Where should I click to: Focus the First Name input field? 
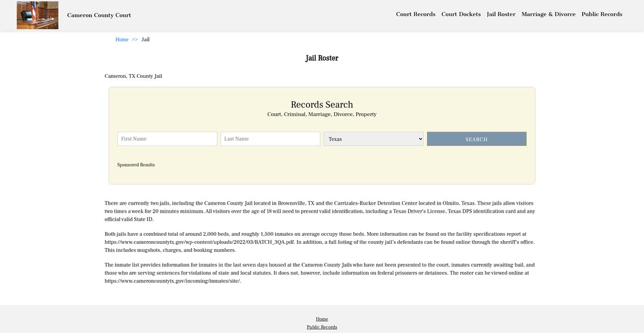point(167,139)
